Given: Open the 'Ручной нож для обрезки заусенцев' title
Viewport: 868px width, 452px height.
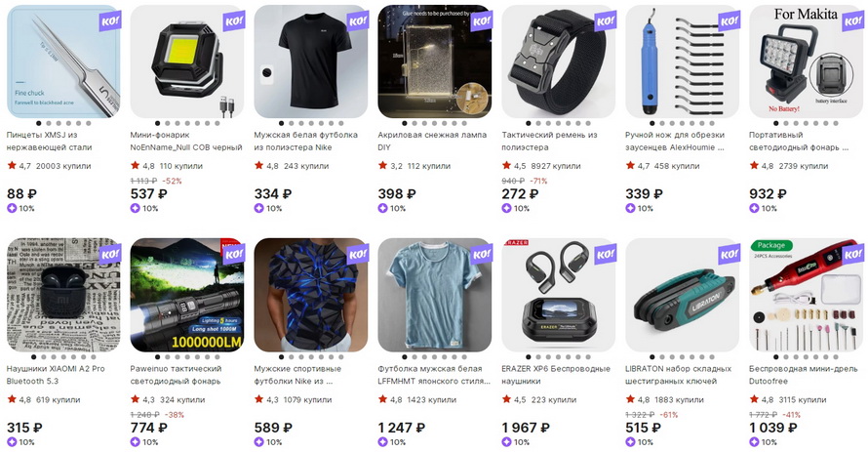Looking at the screenshot, I should 675,142.
